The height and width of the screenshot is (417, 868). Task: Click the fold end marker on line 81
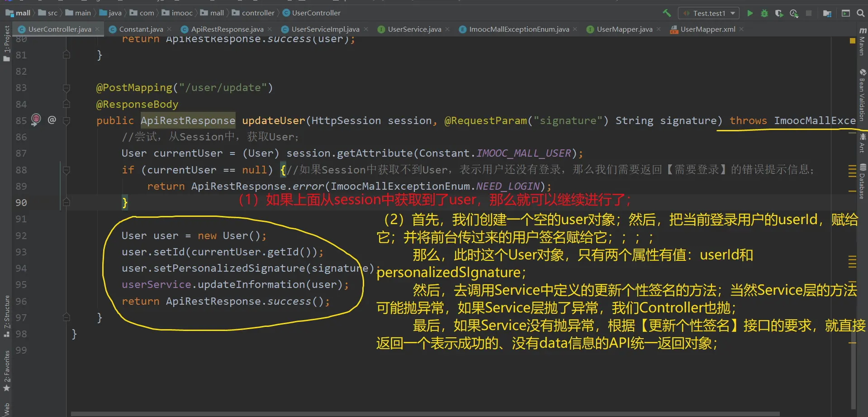pyautogui.click(x=66, y=55)
